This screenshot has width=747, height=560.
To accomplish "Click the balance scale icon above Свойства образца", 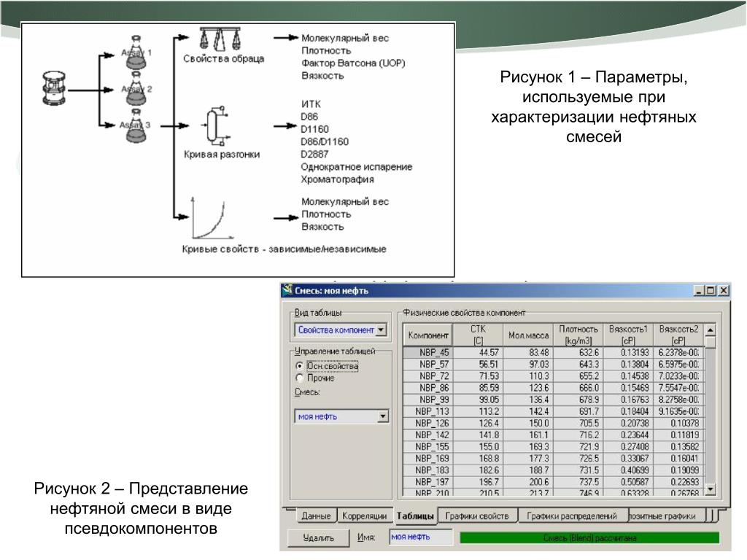I will [x=220, y=39].
